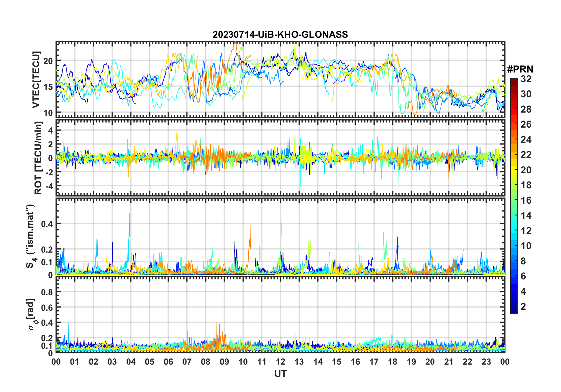Click x-axis tick label 23
The image size is (561, 392).
click(486, 362)
